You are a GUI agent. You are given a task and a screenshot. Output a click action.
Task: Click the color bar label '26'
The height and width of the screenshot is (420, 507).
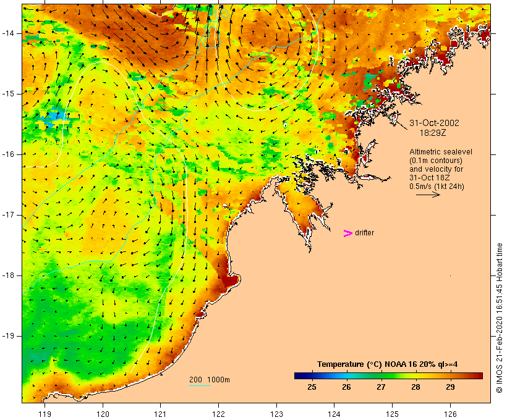tap(346, 387)
